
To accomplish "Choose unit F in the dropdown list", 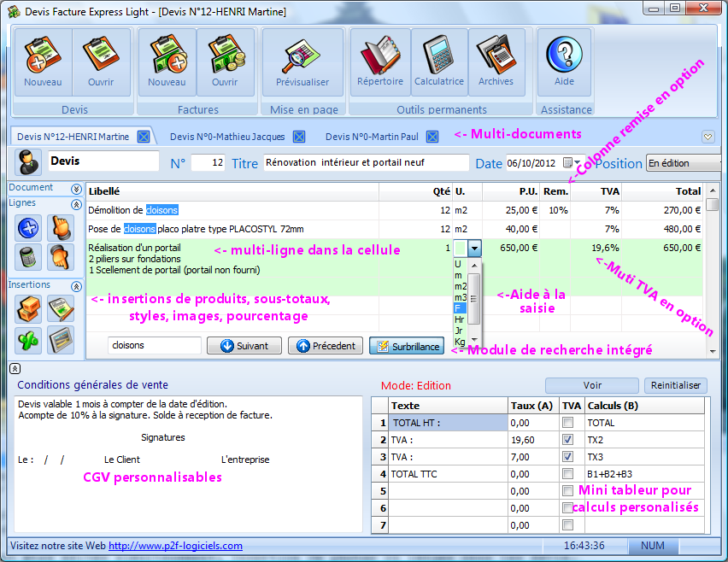I will pos(460,308).
